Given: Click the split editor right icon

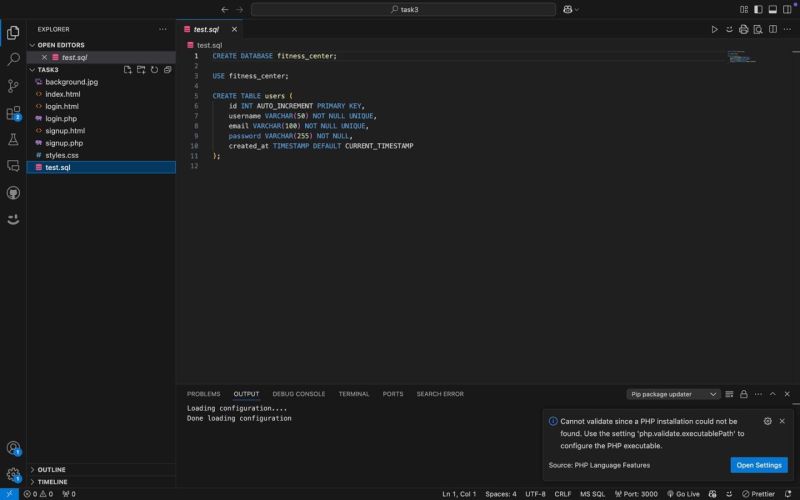Looking at the screenshot, I should pyautogui.click(x=772, y=30).
